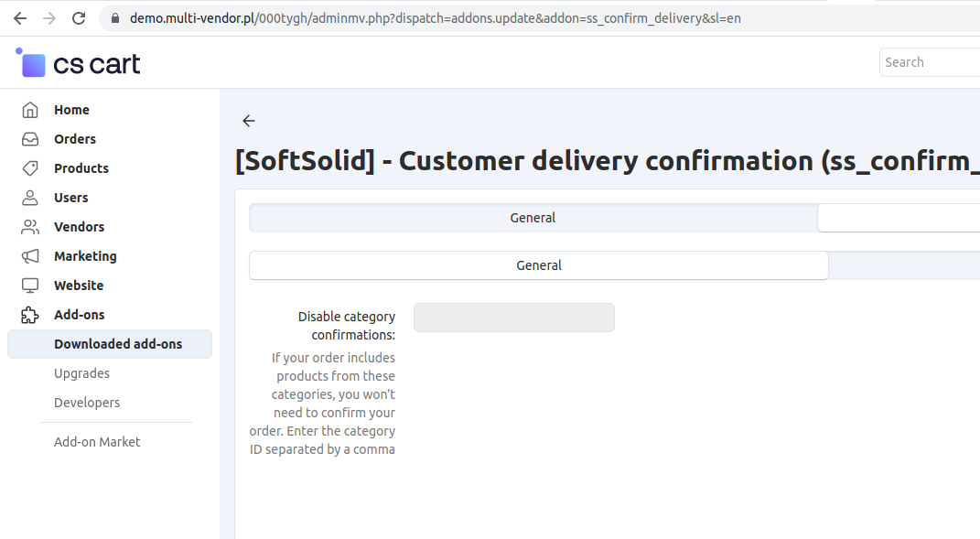The width and height of the screenshot is (980, 539).
Task: Open the Upgrades menu item
Action: [x=81, y=373]
